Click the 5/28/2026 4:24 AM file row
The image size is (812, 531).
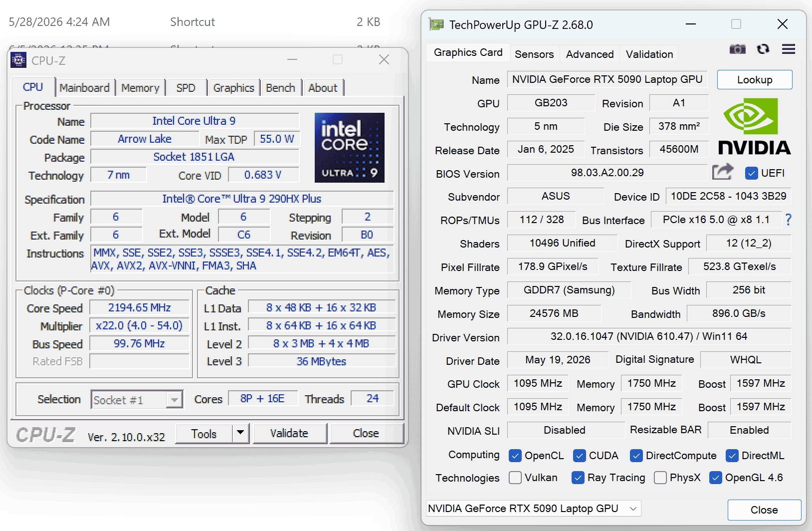pos(195,22)
